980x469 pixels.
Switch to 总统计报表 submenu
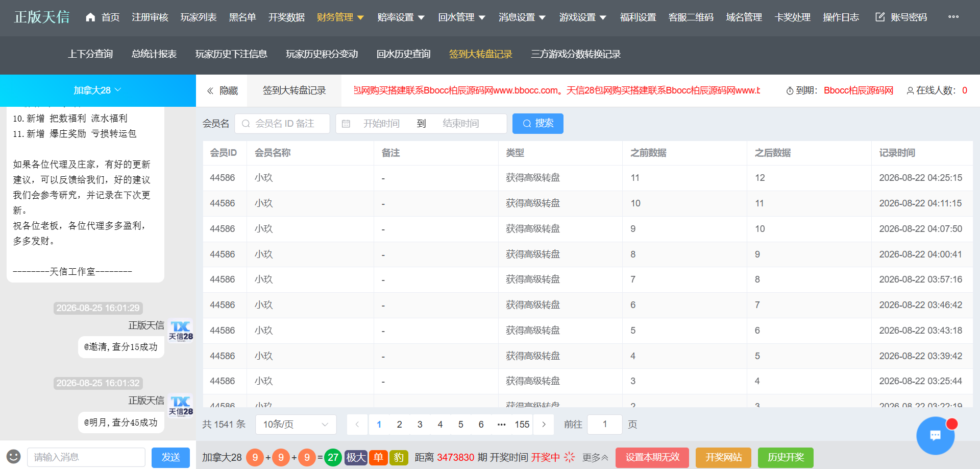154,54
